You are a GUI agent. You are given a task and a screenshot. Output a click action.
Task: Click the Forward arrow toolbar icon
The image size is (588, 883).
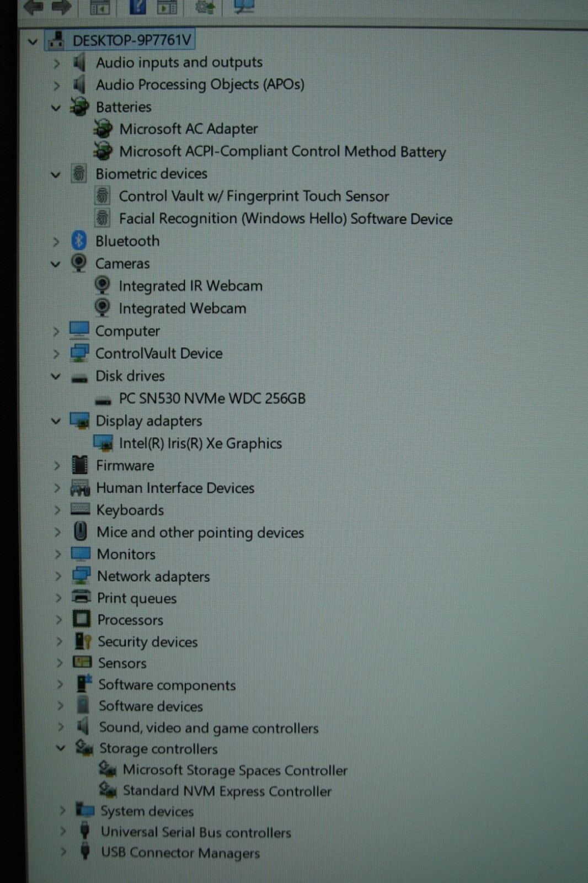click(x=61, y=7)
